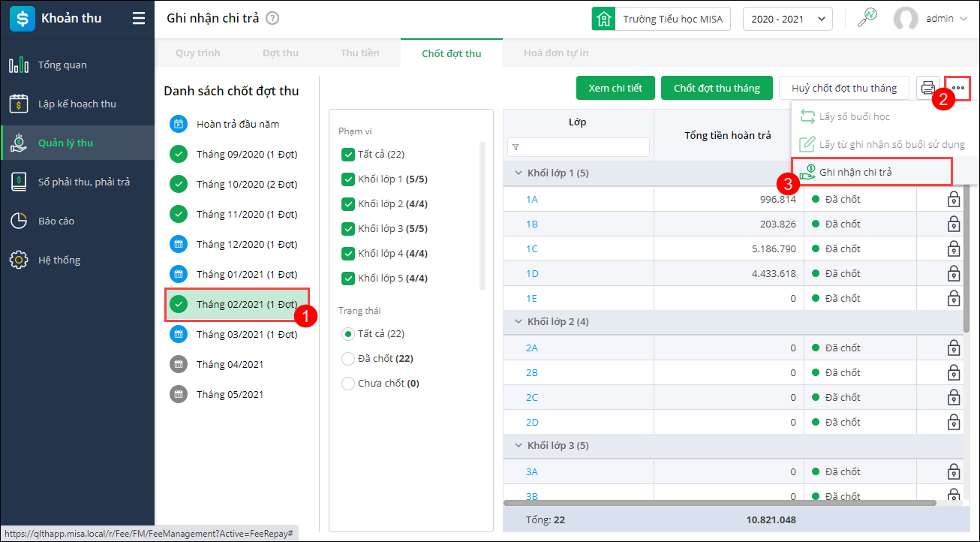Click the lock icon in row 1A
980x542 pixels.
[954, 199]
